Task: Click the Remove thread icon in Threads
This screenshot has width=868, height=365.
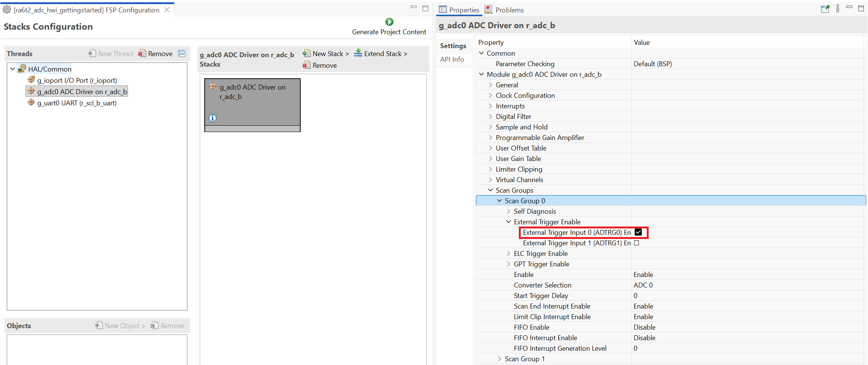Action: [142, 53]
